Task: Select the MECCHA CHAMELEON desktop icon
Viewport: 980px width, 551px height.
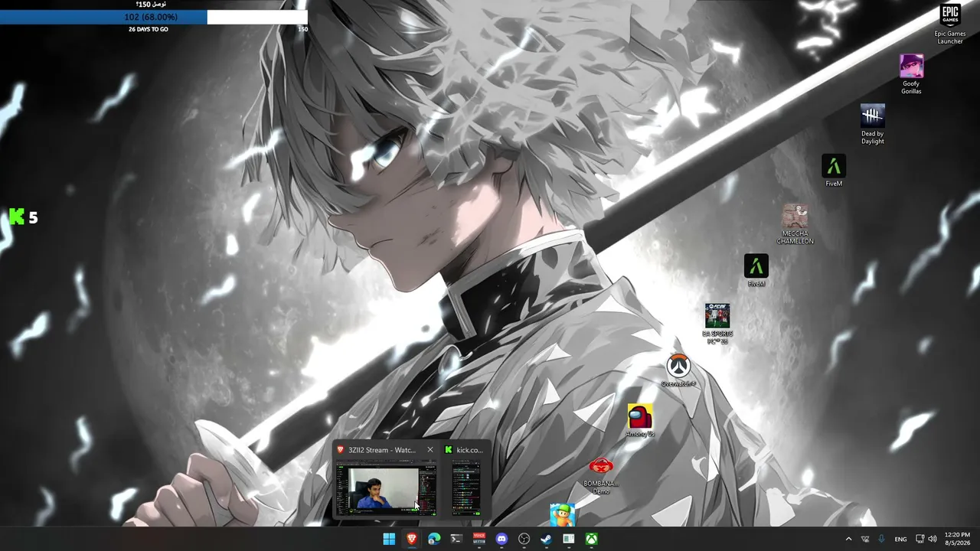Action: (x=795, y=224)
